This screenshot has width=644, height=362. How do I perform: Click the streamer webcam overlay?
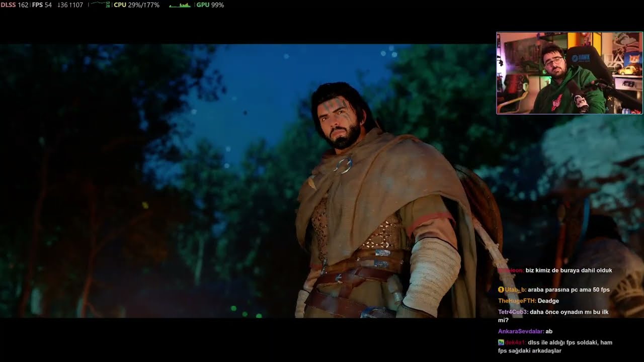tap(570, 73)
